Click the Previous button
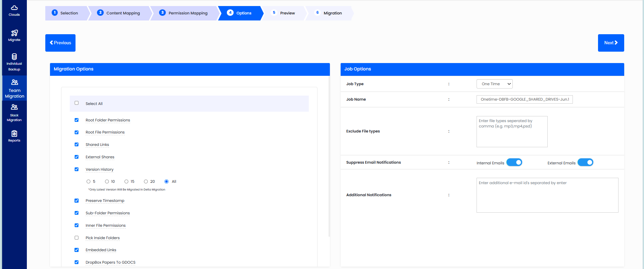The width and height of the screenshot is (644, 269). click(x=60, y=43)
